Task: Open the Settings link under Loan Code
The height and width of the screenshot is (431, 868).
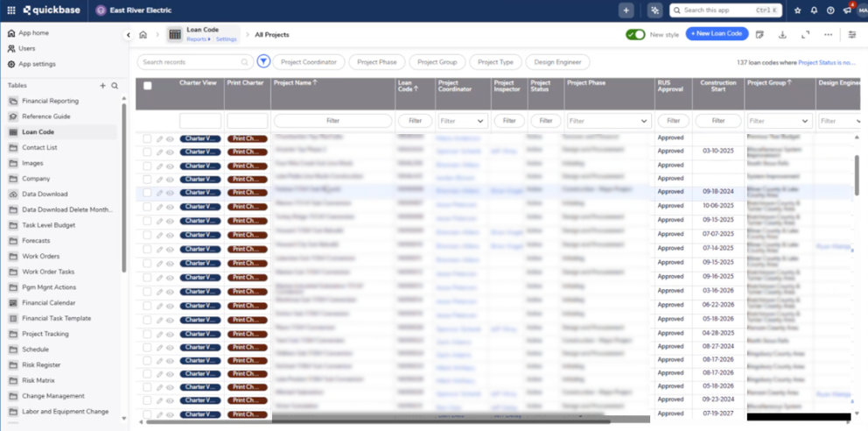Action: tap(227, 39)
